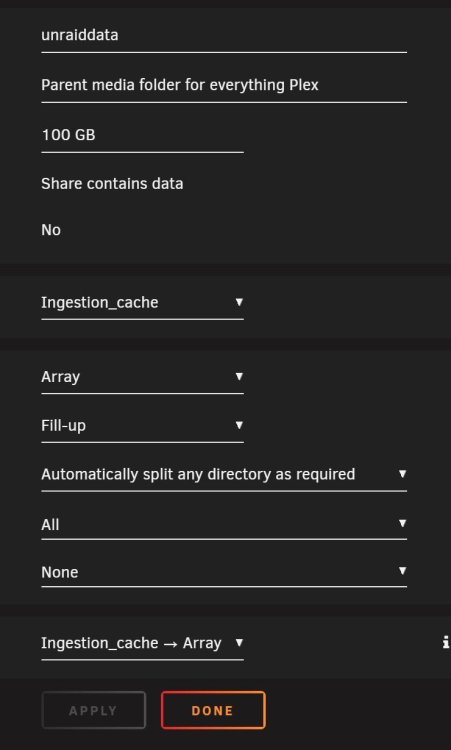Click the greyed-out Apply button

93,710
